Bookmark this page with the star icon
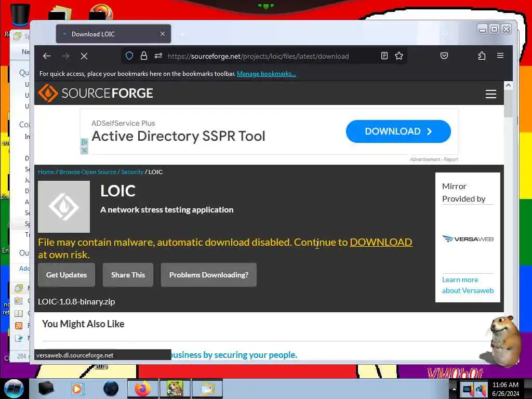The image size is (532, 399). (399, 56)
